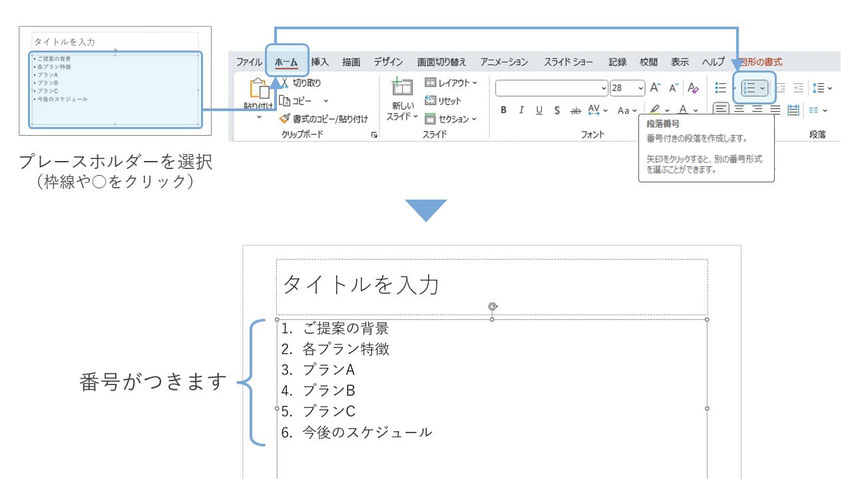Click the Line Spacing icon

(818, 87)
